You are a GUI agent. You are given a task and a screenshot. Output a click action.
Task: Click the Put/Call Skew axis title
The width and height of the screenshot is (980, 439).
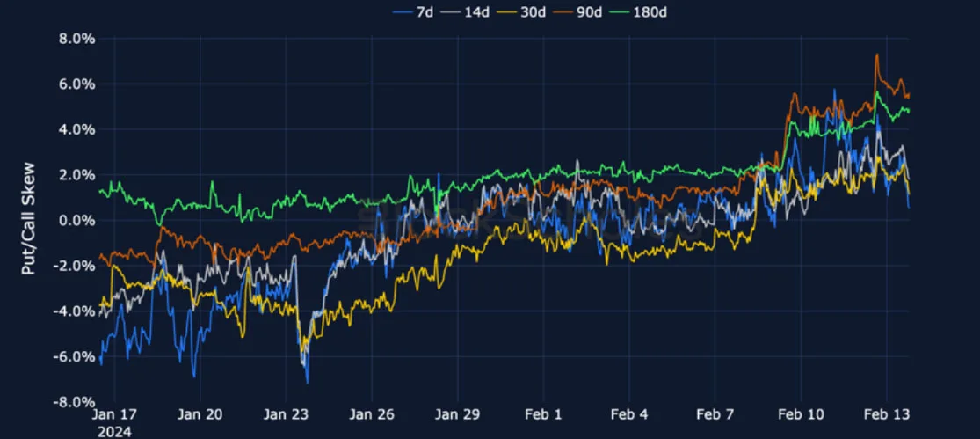(x=29, y=220)
